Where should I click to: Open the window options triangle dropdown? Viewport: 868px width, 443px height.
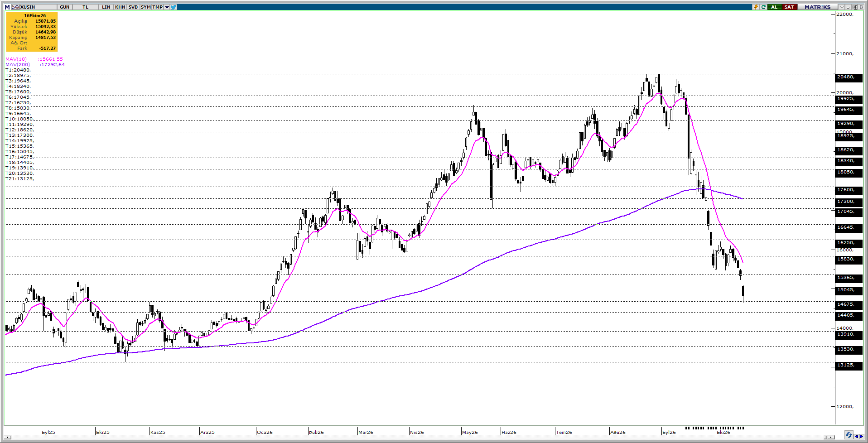[842, 7]
